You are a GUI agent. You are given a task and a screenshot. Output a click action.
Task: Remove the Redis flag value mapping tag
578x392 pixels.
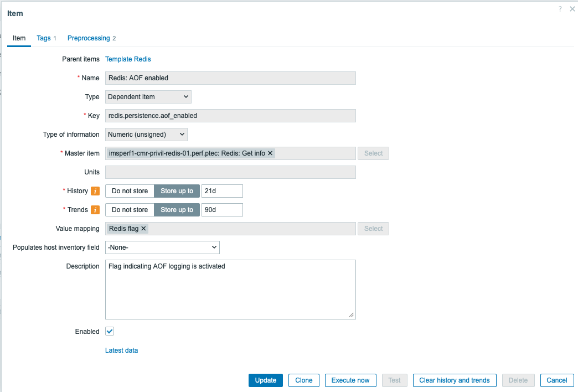click(144, 229)
